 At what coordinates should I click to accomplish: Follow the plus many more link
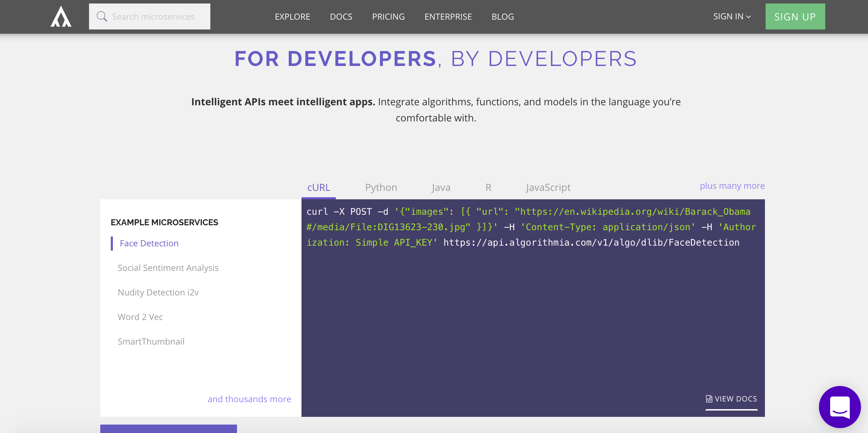(732, 186)
